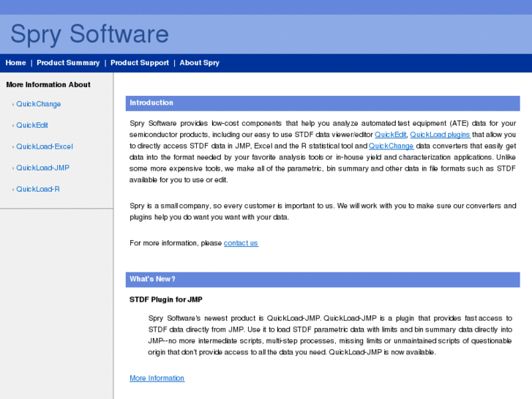532x399 pixels.
Task: Click the More Information About sidebar heading
Action: [48, 84]
